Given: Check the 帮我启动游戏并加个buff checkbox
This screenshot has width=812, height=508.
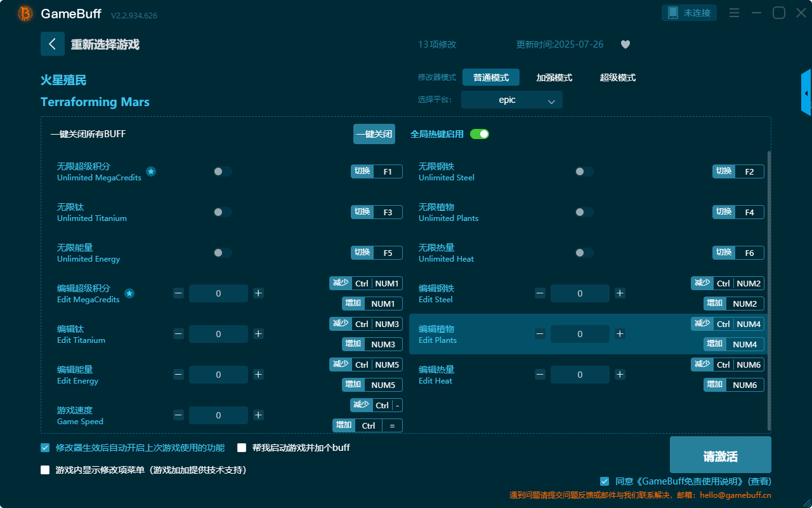Looking at the screenshot, I should click(242, 448).
